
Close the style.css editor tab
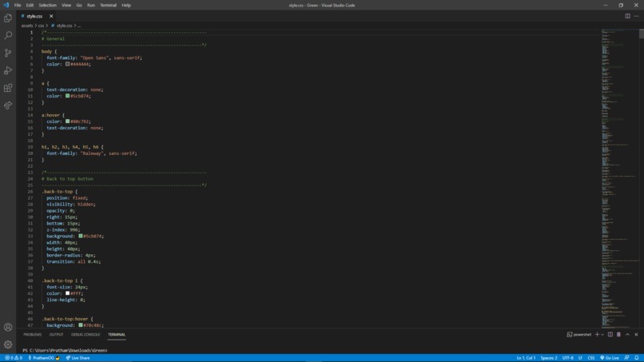[51, 16]
